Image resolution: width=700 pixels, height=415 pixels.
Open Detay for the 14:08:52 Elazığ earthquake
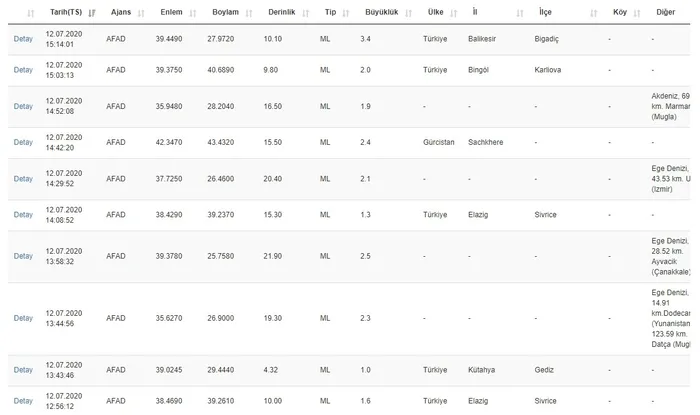tap(23, 215)
